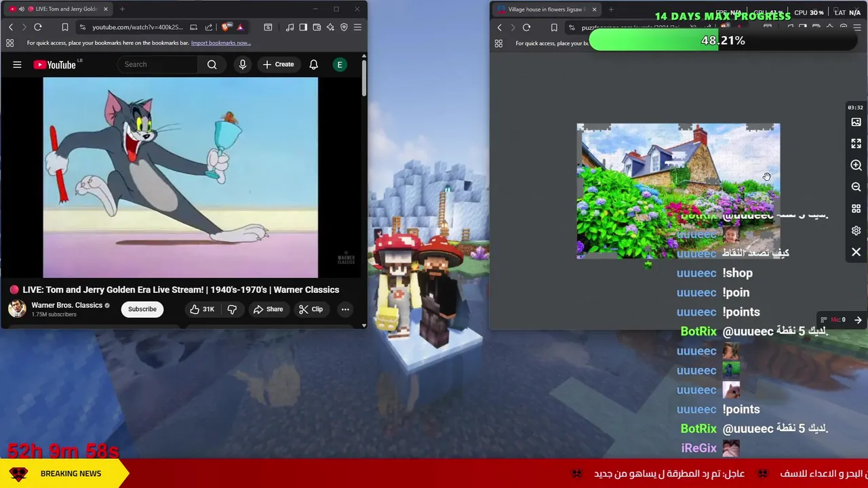Open a new tab in puzzle window
Image resolution: width=868 pixels, height=488 pixels.
click(x=610, y=9)
